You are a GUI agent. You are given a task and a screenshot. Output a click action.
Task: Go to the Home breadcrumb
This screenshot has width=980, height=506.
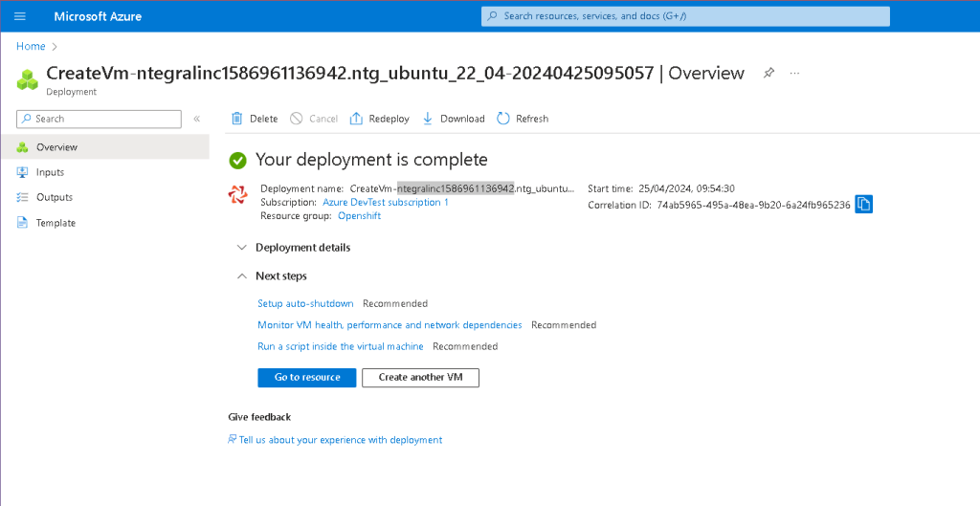click(31, 46)
